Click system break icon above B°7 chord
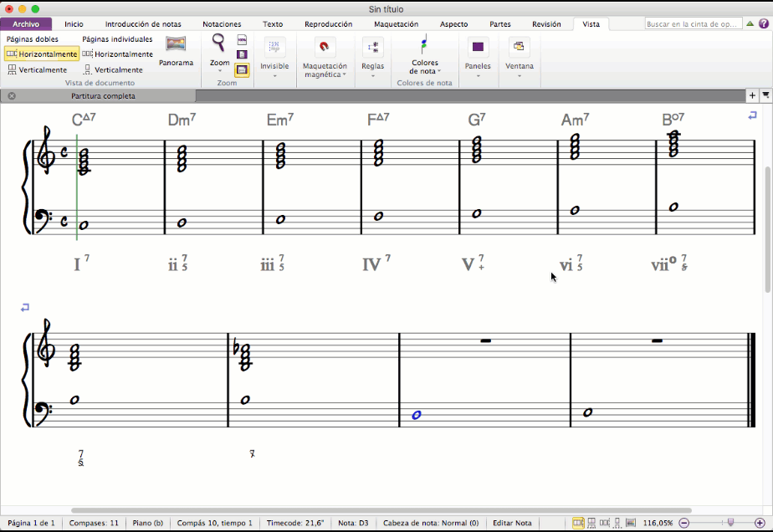The width and height of the screenshot is (773, 532). pos(752,115)
